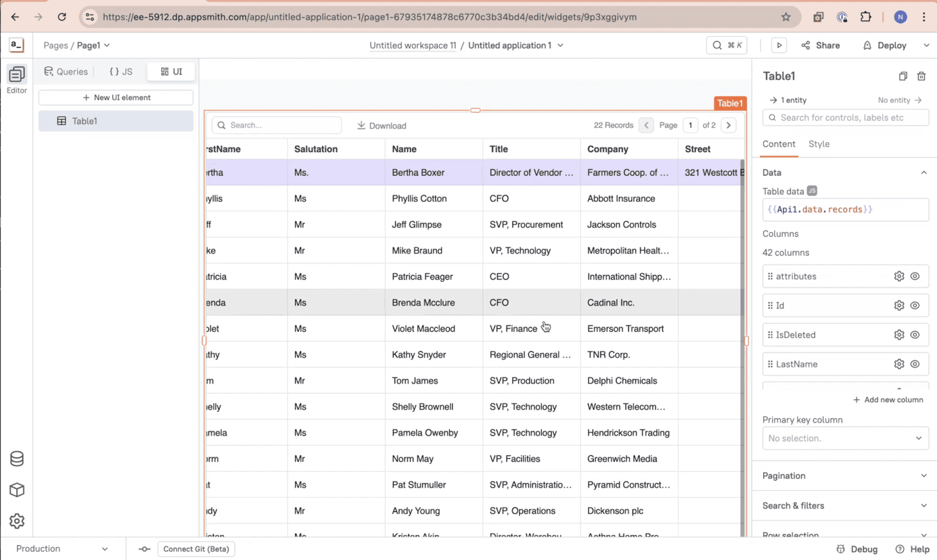
Task: Open the Libraries cube icon in sidebar
Action: 17,490
